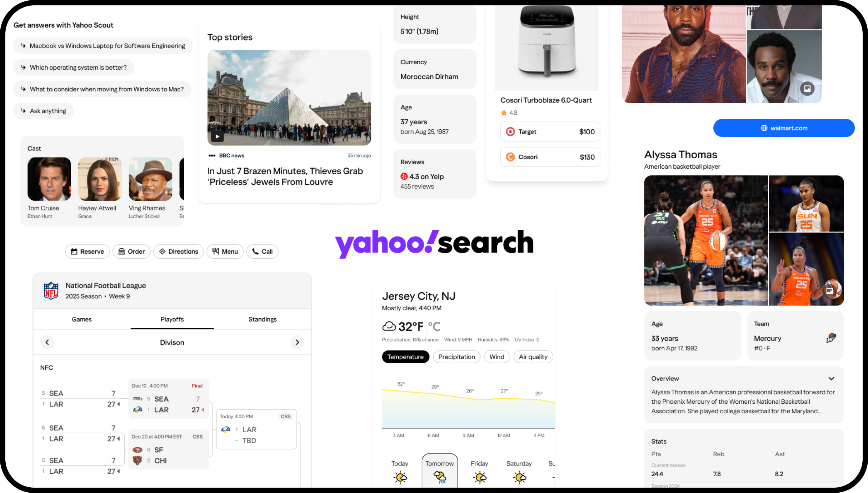Switch to the Standings tab

(x=263, y=319)
